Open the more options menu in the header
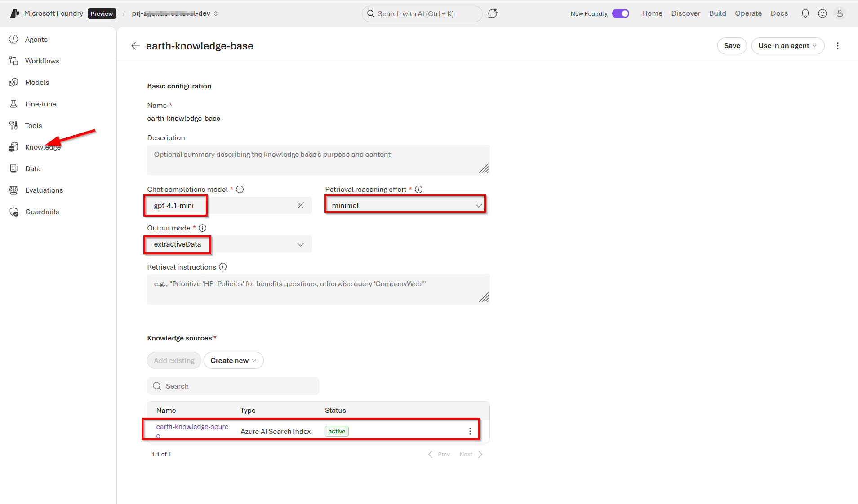 (837, 46)
